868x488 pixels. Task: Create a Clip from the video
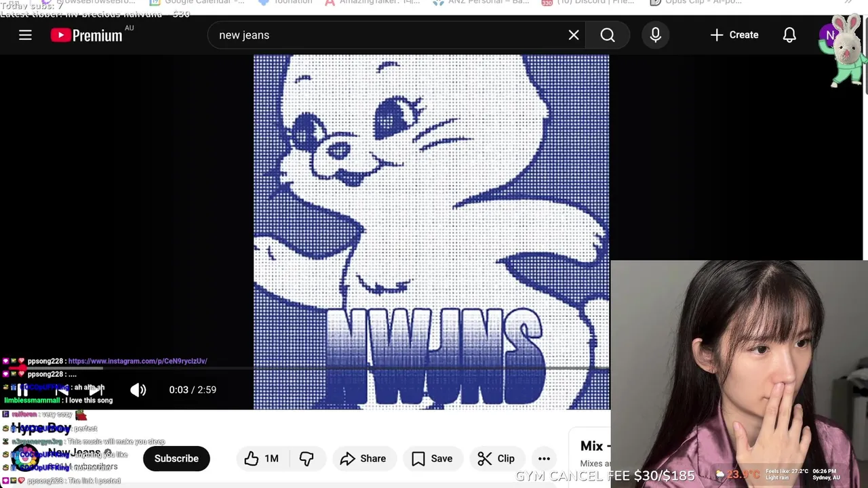496,459
